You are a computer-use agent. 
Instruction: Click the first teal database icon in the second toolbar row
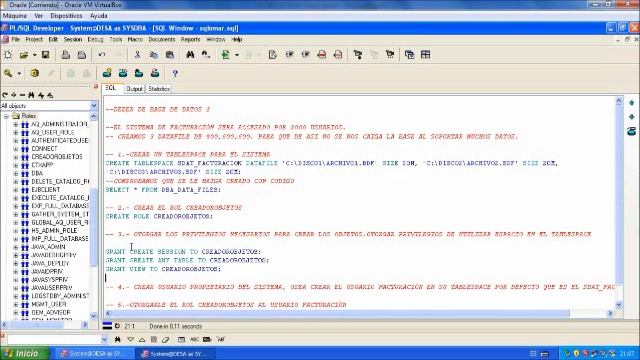107,73
